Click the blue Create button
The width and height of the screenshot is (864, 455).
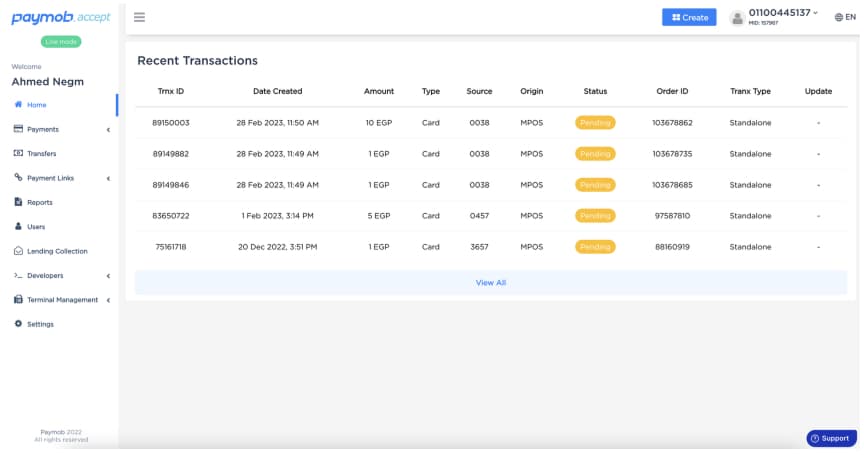[x=689, y=17]
